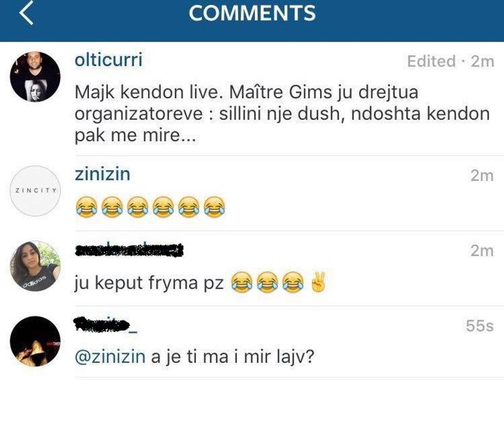
Task: Tap the 'Edited · 2m' timestamp
Action: [x=451, y=61]
